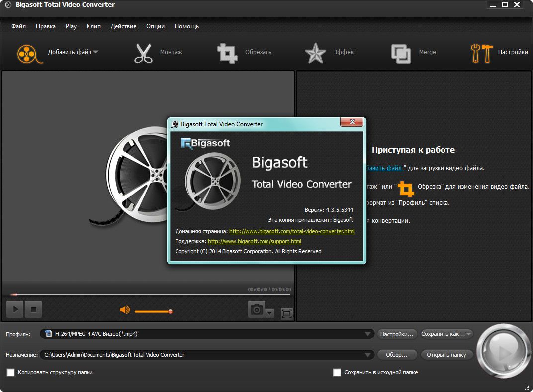Stop playback in preview panel
Screen dimensions: 533x392
pos(33,309)
